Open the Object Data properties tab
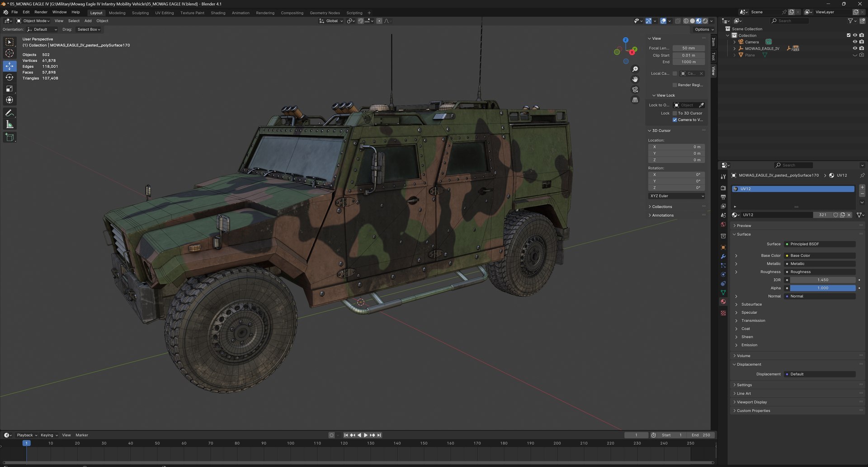 coord(723,293)
